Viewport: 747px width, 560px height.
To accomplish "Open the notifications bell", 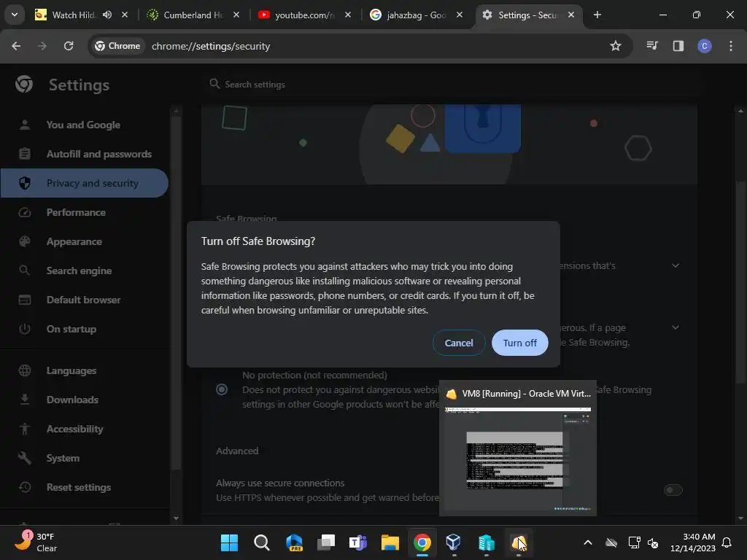I will click(x=727, y=542).
